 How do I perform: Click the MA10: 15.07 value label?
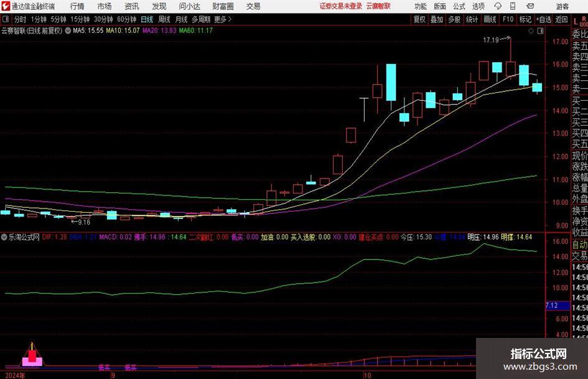point(123,30)
